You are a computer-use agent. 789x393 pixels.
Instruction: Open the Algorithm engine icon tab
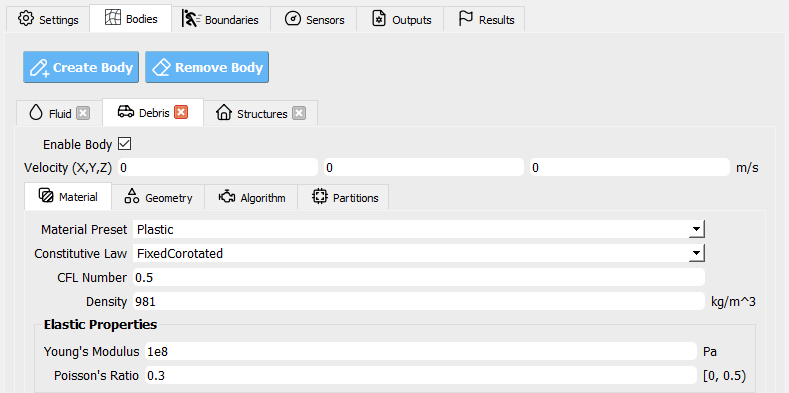click(x=227, y=197)
